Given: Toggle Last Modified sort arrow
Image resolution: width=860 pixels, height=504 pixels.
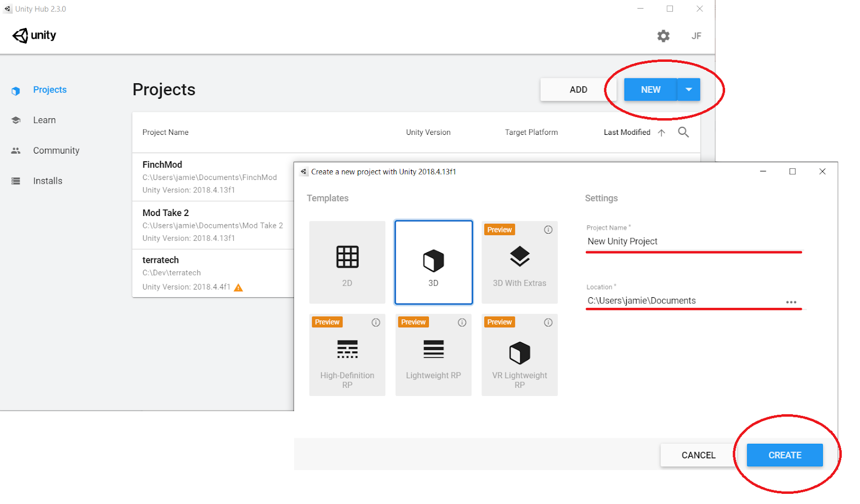Looking at the screenshot, I should pos(661,133).
